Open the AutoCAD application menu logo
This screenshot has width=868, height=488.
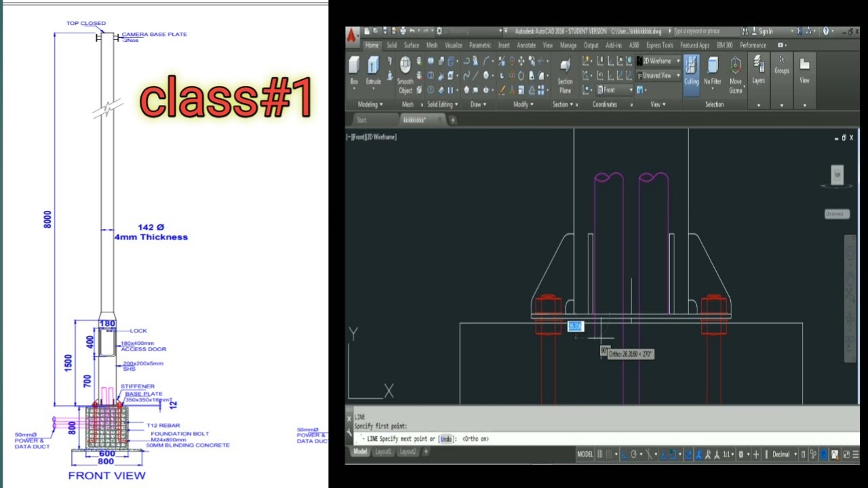[x=352, y=37]
